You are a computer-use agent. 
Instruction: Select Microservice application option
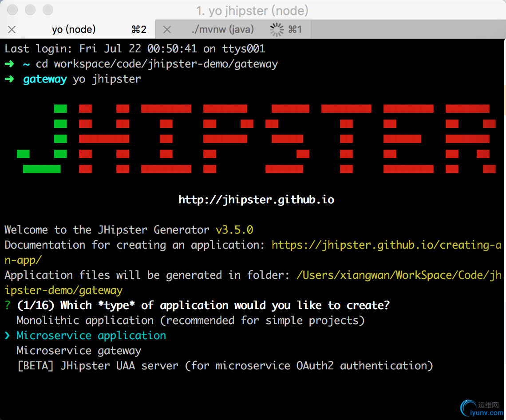(x=91, y=336)
